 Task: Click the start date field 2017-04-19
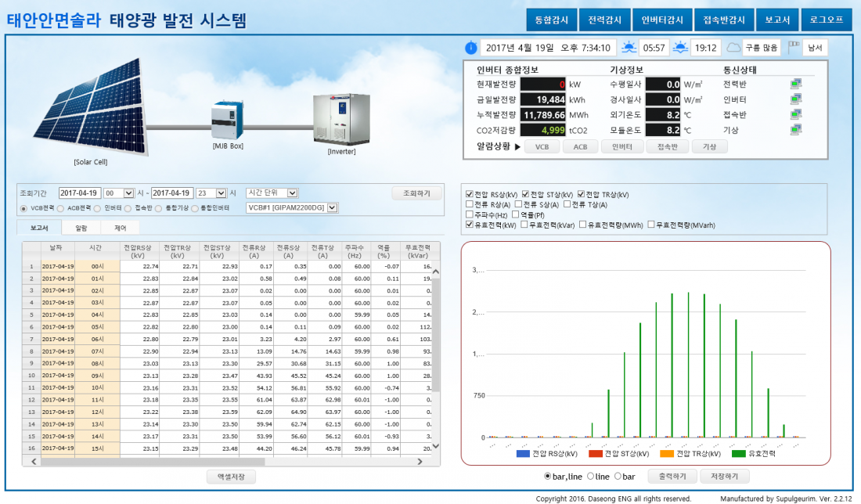pos(79,193)
